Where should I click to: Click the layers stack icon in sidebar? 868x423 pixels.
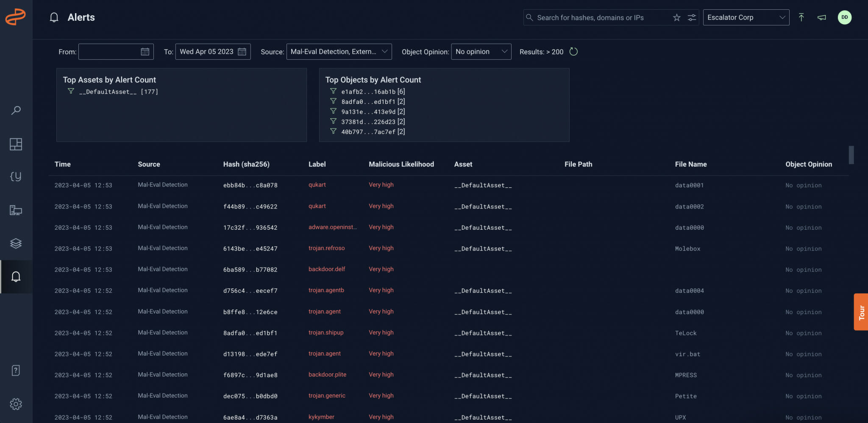point(16,243)
